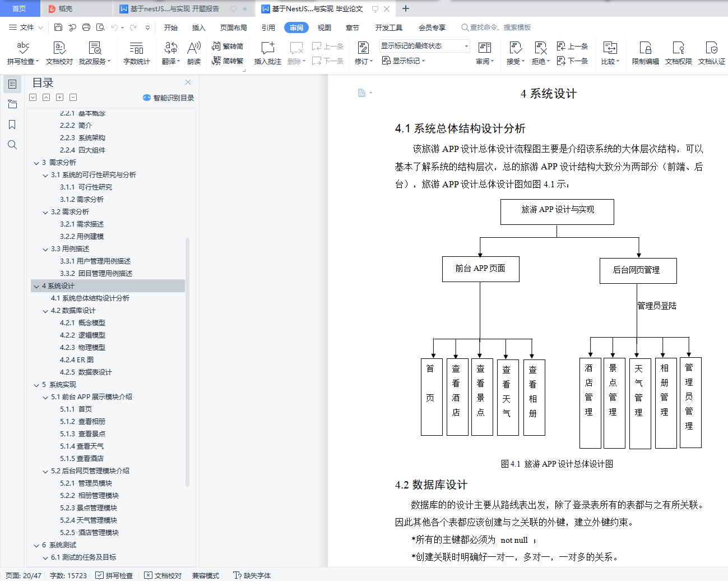728x581 pixels.
Task: Switch to the 视图 ribbon tab
Action: coord(324,27)
